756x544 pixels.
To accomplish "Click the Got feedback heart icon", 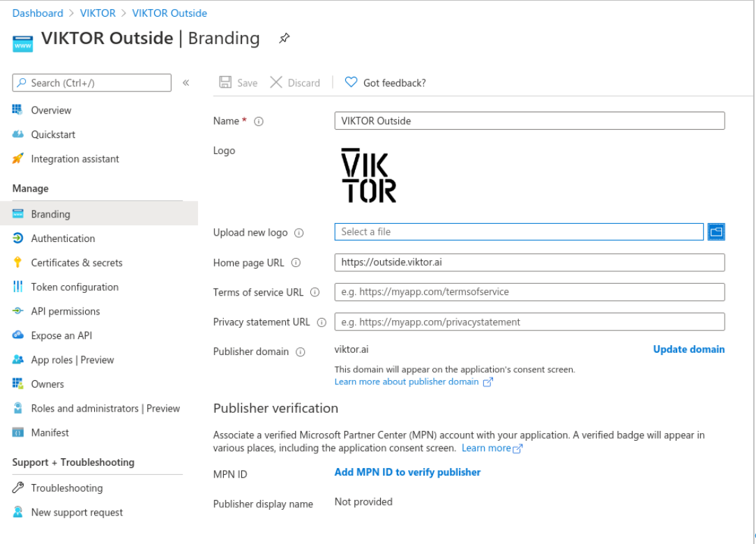I will tap(351, 83).
